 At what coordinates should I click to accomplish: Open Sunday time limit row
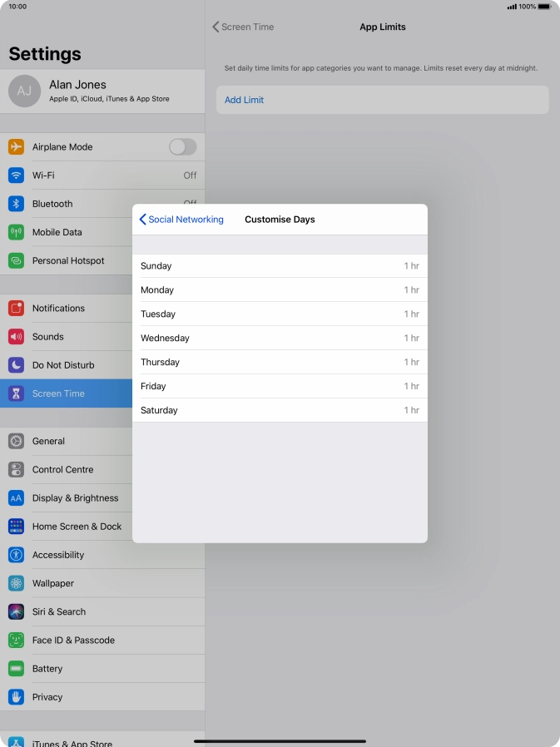280,266
